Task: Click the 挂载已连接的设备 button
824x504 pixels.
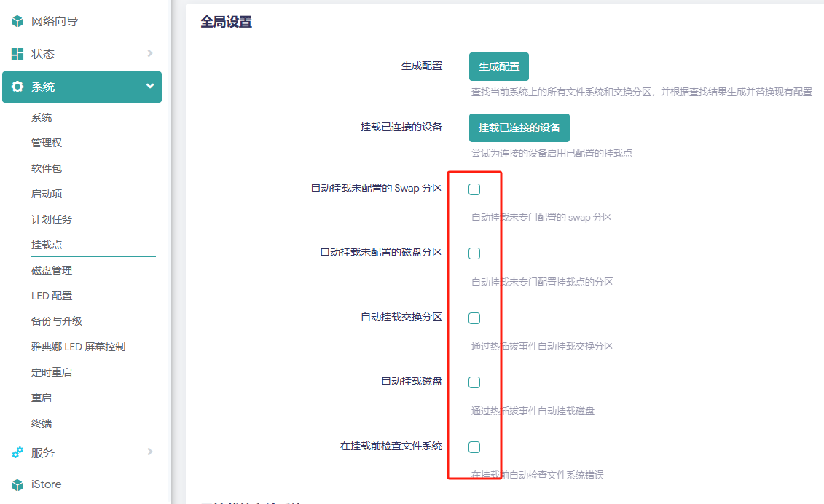Action: tap(519, 127)
